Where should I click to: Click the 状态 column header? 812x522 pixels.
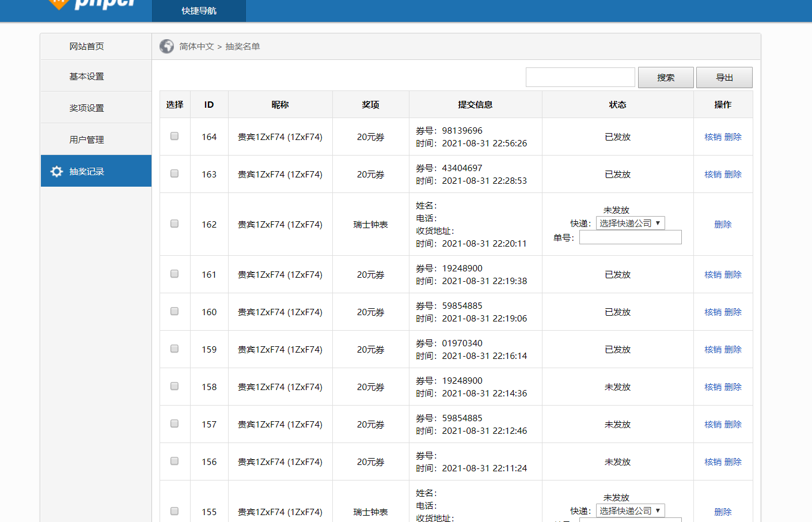(x=617, y=105)
